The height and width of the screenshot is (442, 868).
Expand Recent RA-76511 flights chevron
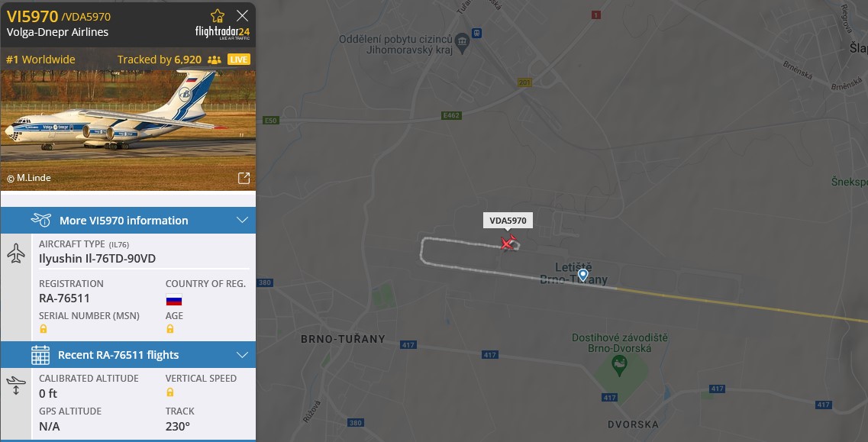(x=242, y=354)
